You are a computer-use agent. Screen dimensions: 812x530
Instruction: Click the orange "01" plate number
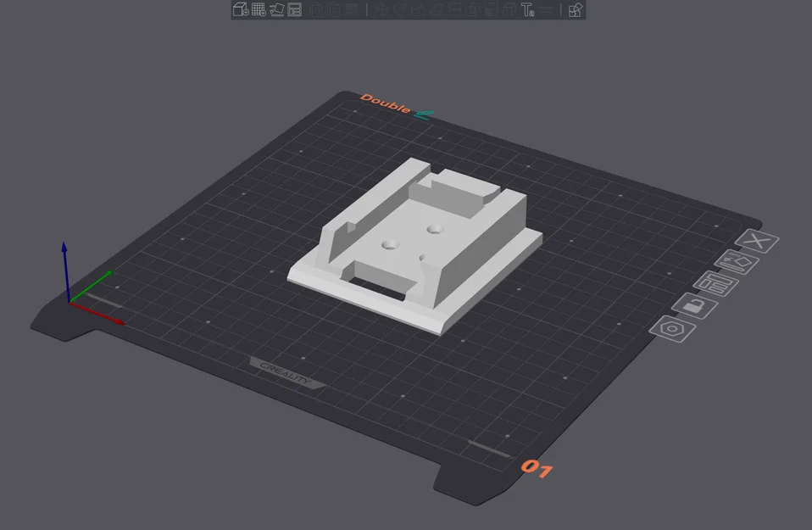point(537,469)
